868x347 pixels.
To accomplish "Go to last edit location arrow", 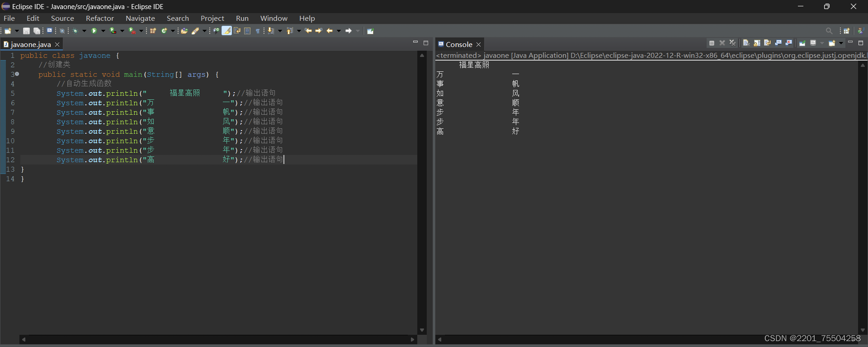I will point(308,31).
